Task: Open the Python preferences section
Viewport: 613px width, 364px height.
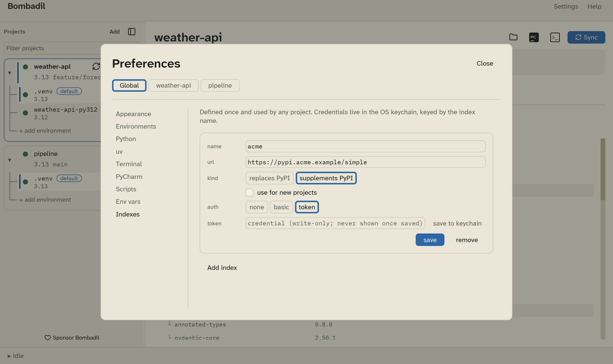Action: (126, 139)
